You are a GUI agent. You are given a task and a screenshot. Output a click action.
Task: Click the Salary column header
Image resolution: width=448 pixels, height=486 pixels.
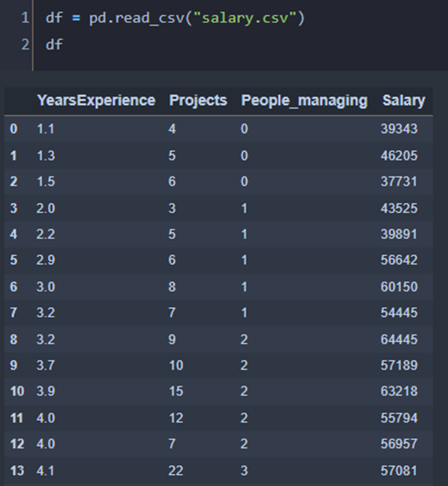point(403,101)
